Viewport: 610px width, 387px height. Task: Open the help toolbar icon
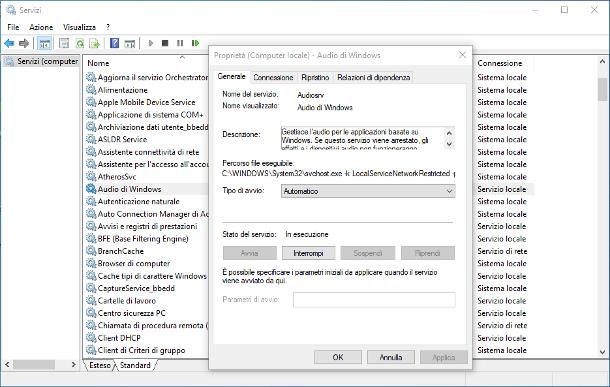coord(114,43)
